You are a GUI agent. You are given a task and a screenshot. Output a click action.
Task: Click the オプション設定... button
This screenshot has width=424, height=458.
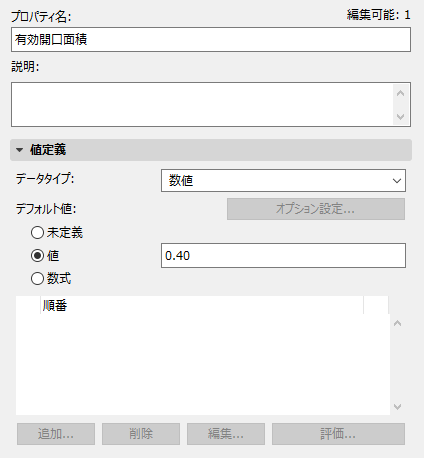316,209
